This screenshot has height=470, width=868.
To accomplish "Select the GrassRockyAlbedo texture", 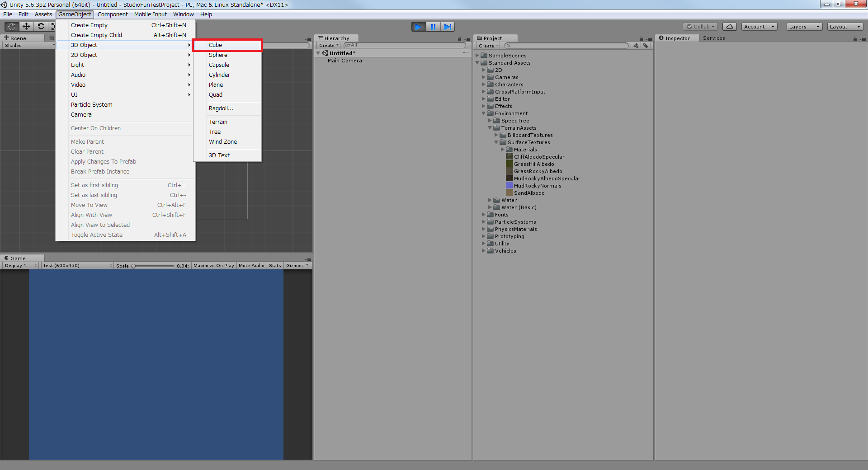I will pyautogui.click(x=538, y=171).
